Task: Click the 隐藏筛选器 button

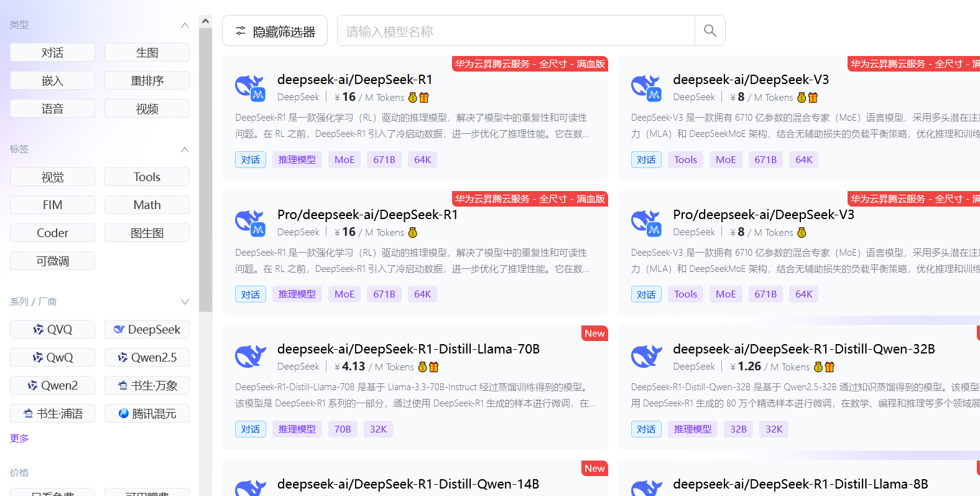Action: (x=275, y=30)
